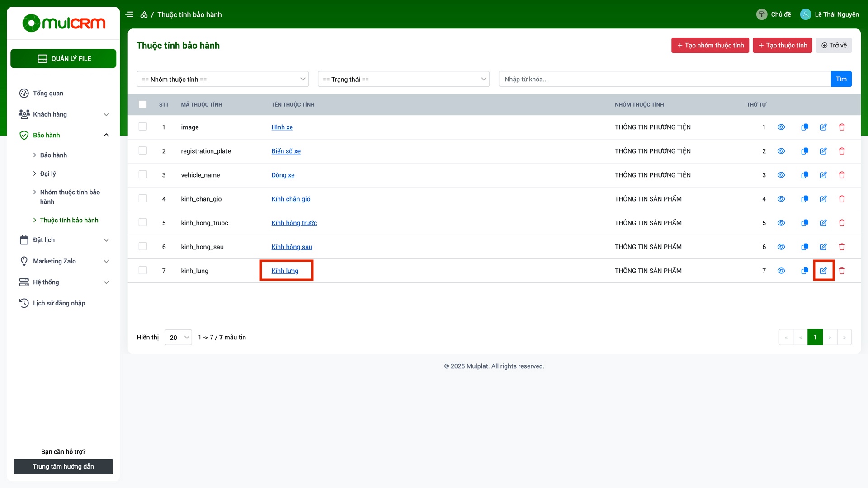Click the Chủ đề theme icon
The height and width of the screenshot is (488, 868).
pyautogui.click(x=762, y=14)
